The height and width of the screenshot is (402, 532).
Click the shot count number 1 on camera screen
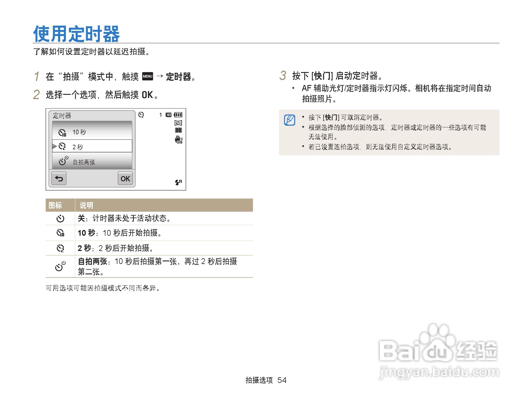tap(160, 115)
